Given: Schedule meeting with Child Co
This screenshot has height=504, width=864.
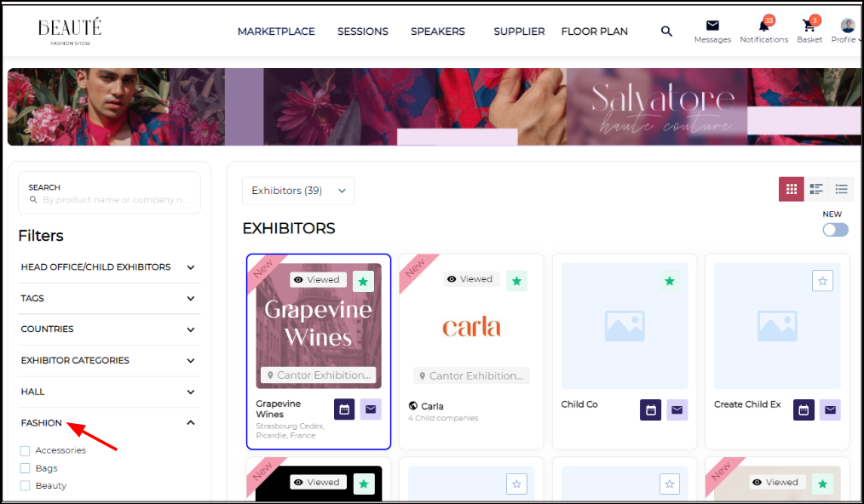Looking at the screenshot, I should (x=651, y=409).
